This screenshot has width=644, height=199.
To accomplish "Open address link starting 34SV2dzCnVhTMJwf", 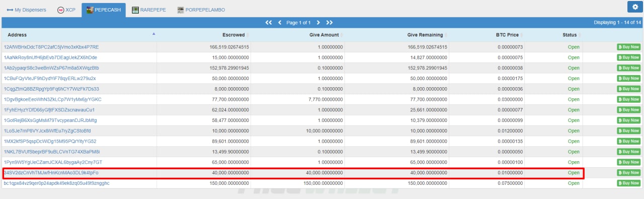I will 51,173.
